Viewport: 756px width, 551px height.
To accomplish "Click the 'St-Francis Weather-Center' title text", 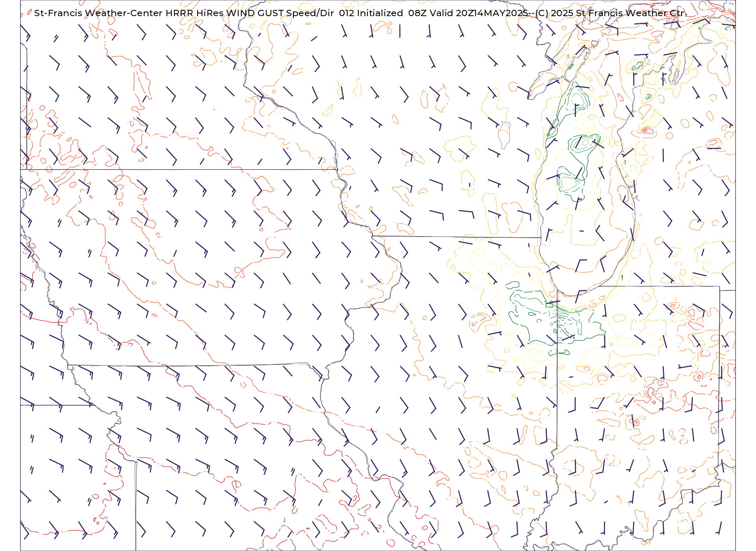I will tap(98, 13).
